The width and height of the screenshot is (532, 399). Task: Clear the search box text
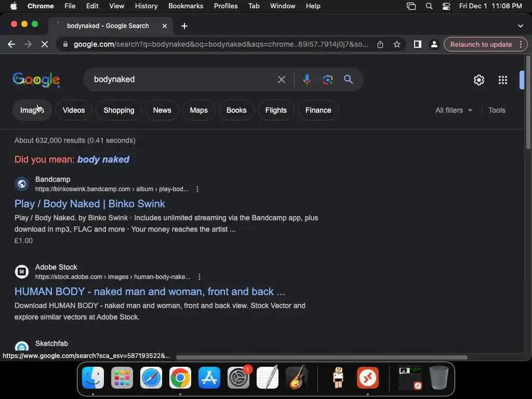pyautogui.click(x=281, y=79)
